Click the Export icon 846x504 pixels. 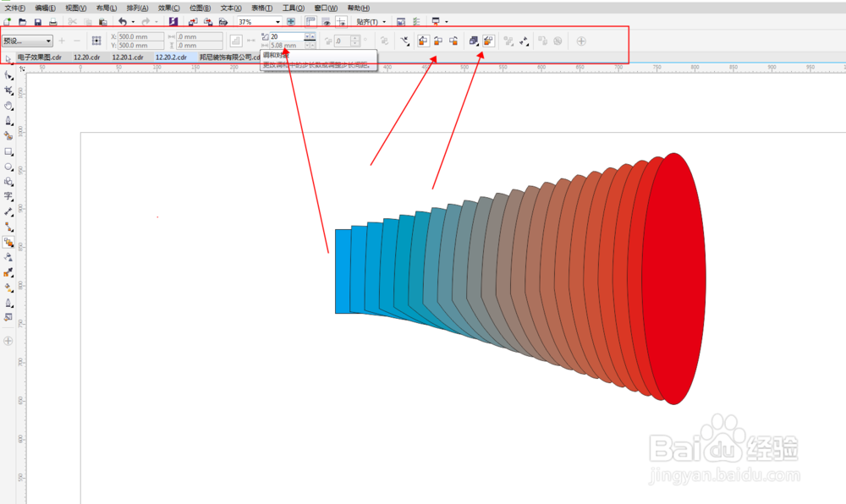pyautogui.click(x=208, y=21)
